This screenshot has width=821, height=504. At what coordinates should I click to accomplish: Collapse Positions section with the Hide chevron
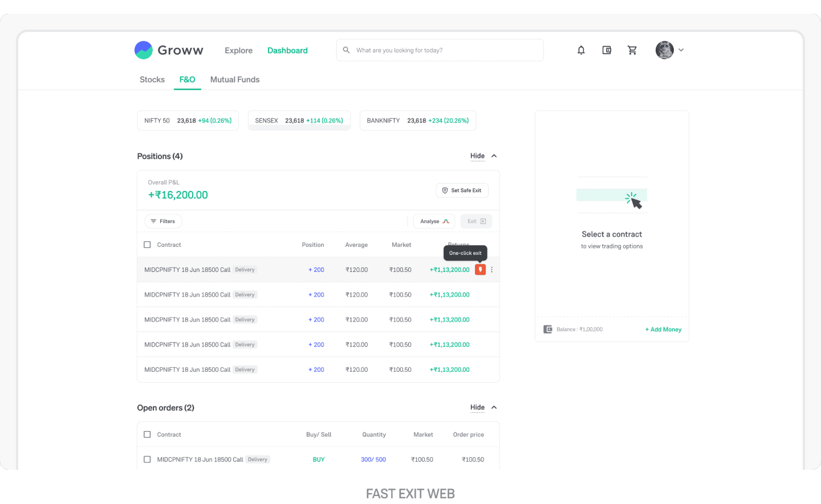click(x=494, y=156)
